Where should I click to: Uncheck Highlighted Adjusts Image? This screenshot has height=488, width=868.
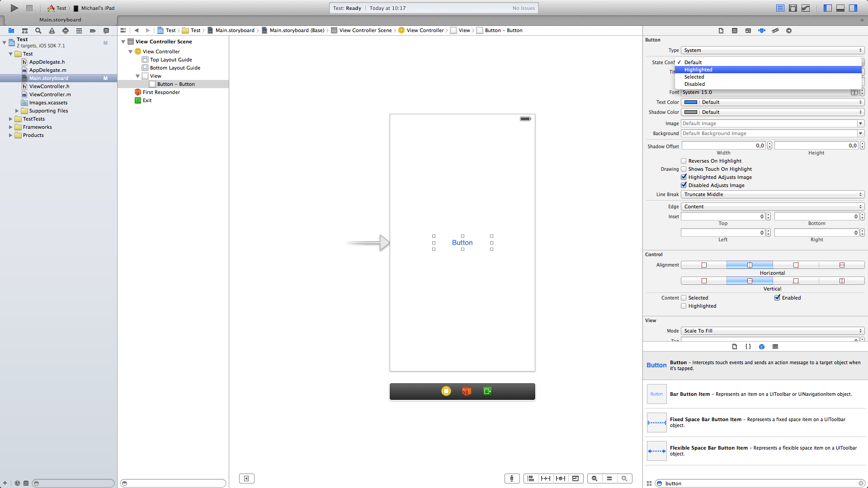coord(684,177)
